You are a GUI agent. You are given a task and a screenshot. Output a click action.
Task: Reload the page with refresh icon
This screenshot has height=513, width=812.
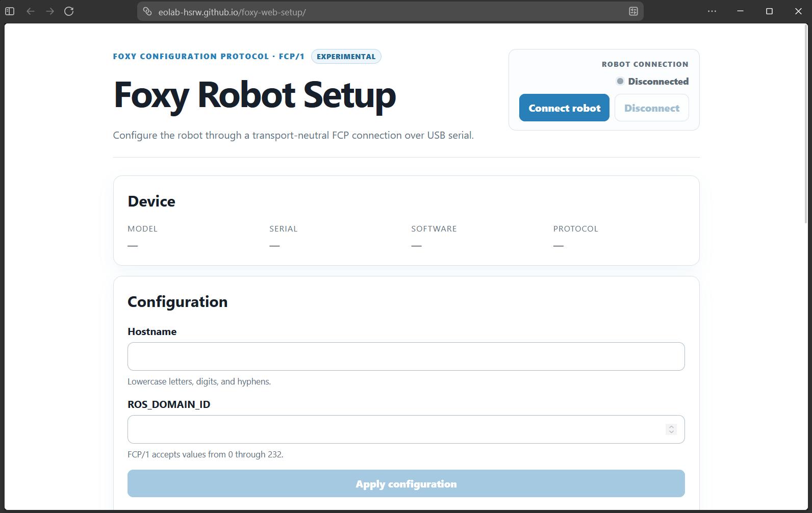point(69,11)
